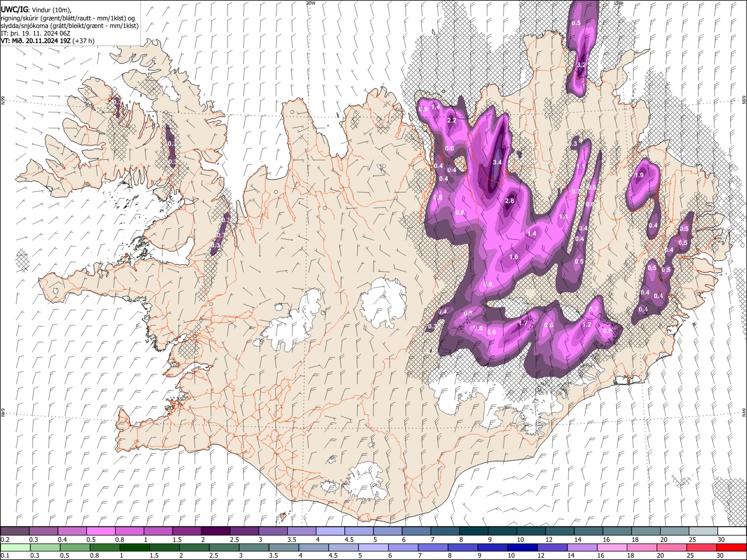Pick the green swatch between 0.5 and 0.8, lower legend
The height and width of the screenshot is (560, 747).
[75, 547]
